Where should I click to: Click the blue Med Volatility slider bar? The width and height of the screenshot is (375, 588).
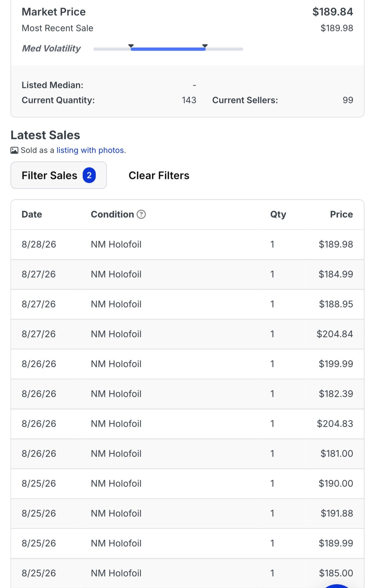[x=168, y=49]
